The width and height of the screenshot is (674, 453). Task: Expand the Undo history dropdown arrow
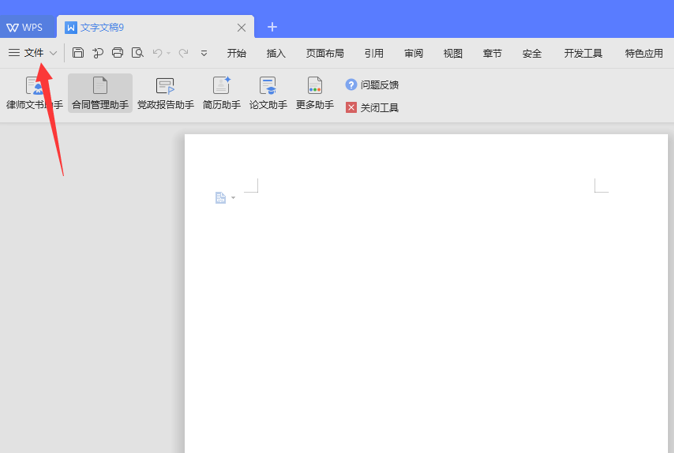168,53
